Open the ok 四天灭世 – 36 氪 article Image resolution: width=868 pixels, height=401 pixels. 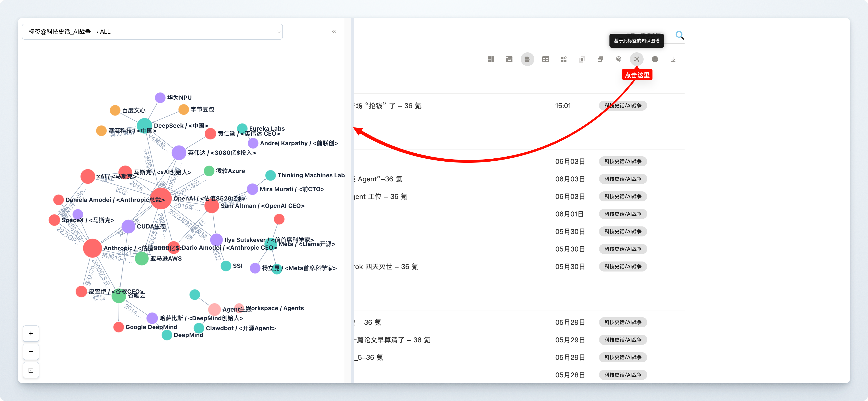(386, 266)
